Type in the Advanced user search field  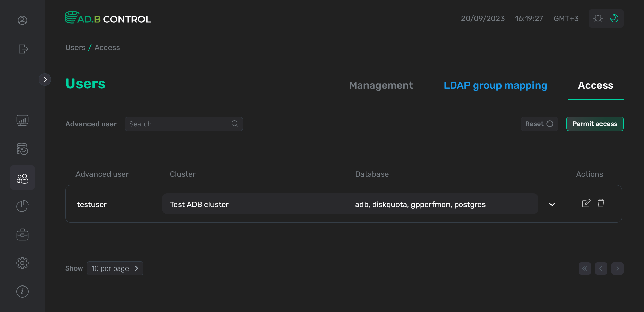pyautogui.click(x=180, y=124)
